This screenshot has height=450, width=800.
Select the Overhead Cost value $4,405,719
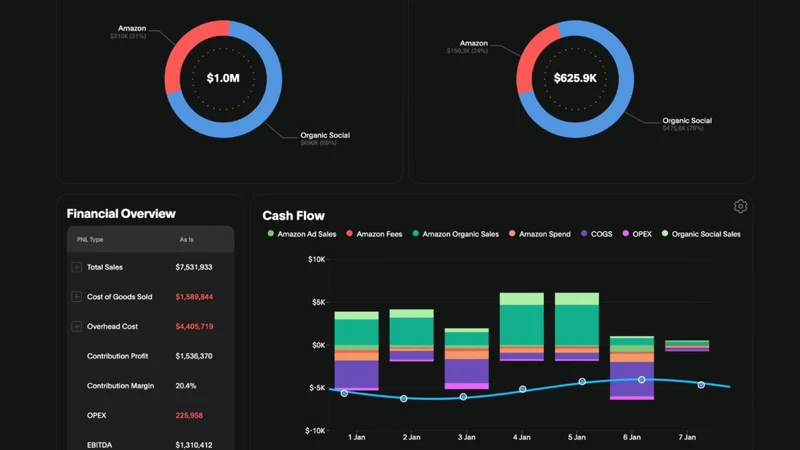[x=194, y=326]
